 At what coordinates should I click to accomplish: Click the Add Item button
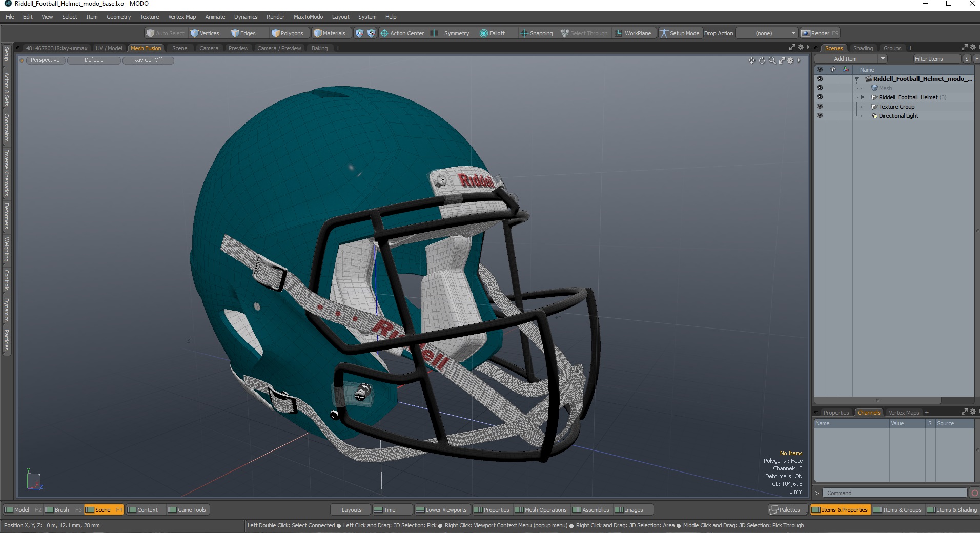pos(845,59)
